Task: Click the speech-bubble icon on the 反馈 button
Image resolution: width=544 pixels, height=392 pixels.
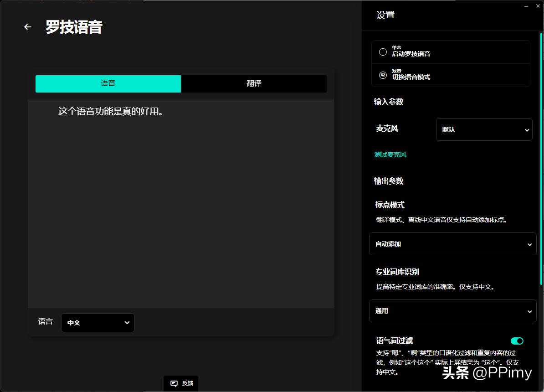Action: tap(174, 383)
